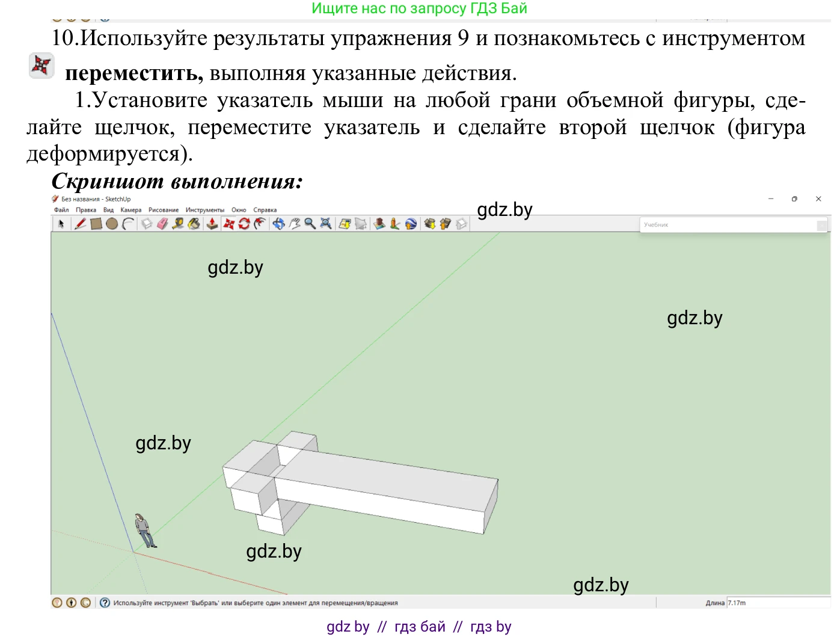Activate the Orbit tool
This screenshot has height=637, width=840.
point(278,223)
